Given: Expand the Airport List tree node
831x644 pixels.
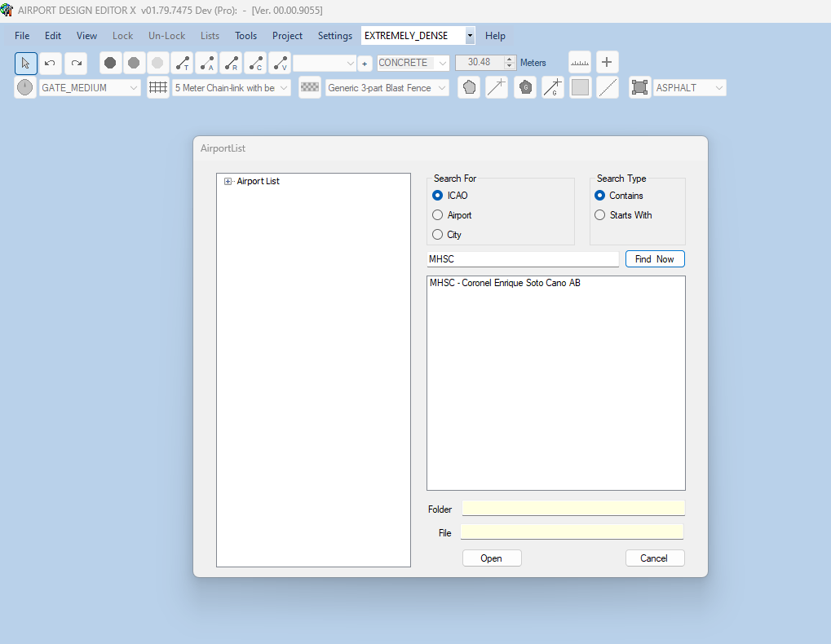Looking at the screenshot, I should point(228,182).
